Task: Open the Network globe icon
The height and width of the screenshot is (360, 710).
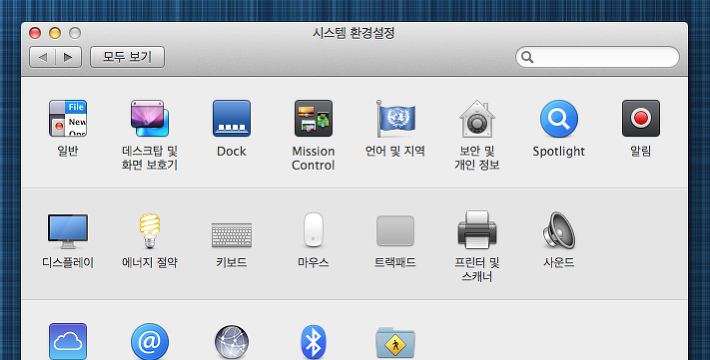Action: (232, 342)
